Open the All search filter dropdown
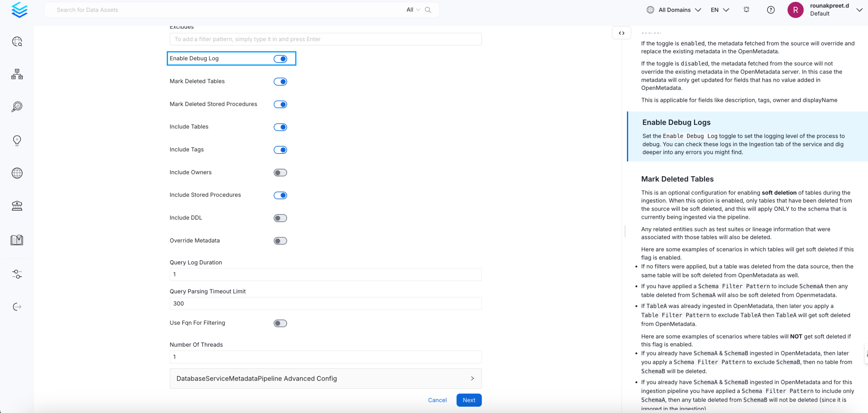This screenshot has height=413, width=868. tap(413, 10)
